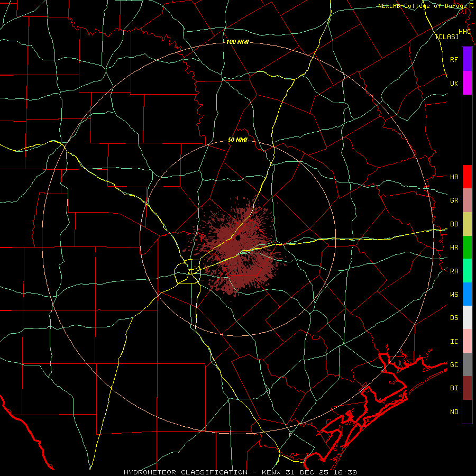The width and height of the screenshot is (476, 476).
Task: Click the yellow BD legend swatch
Action: (467, 224)
